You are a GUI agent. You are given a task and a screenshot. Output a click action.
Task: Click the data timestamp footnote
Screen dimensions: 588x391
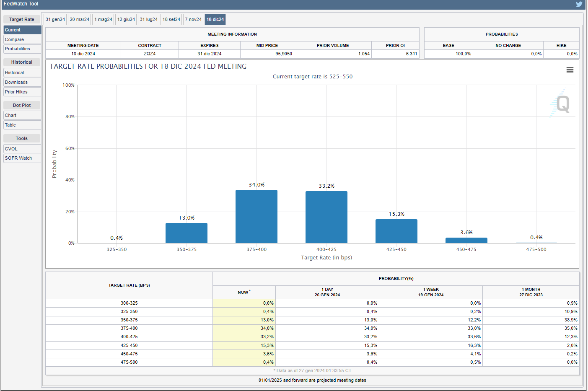[x=312, y=370]
